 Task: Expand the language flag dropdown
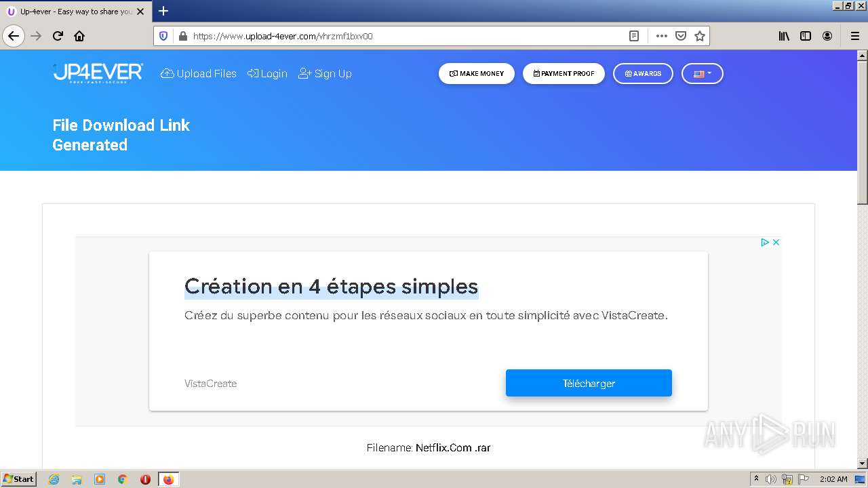point(703,73)
